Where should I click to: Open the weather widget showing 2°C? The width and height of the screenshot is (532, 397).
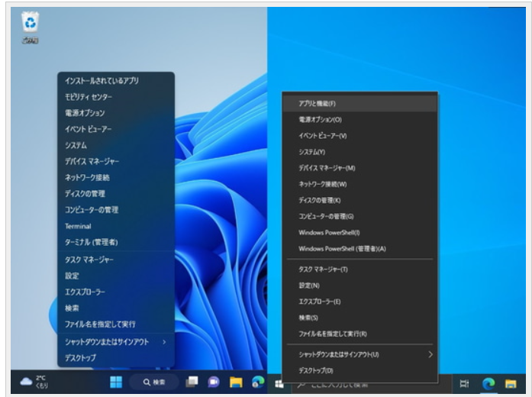coord(34,382)
